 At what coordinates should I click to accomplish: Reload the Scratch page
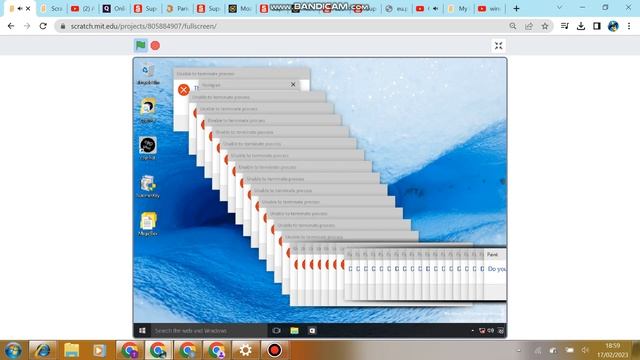43,26
